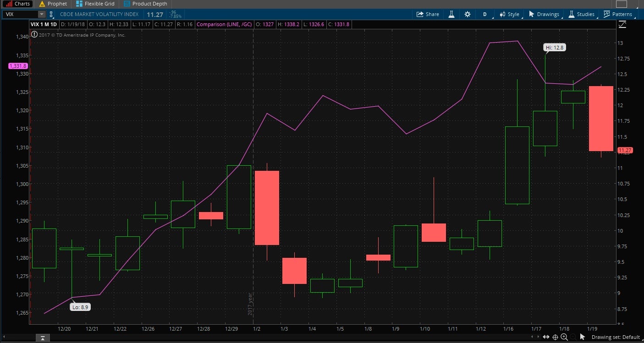Click the Lo: 8.9 price bubble
This screenshot has width=644, height=343.
(80, 307)
